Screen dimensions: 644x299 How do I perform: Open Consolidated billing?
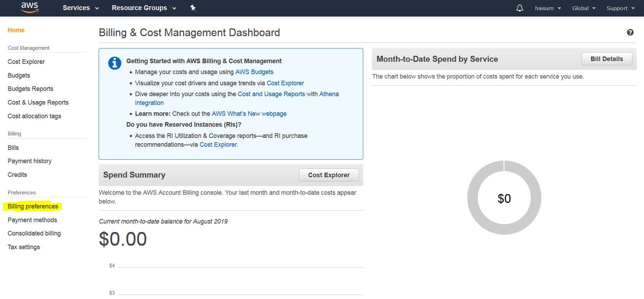(x=34, y=233)
